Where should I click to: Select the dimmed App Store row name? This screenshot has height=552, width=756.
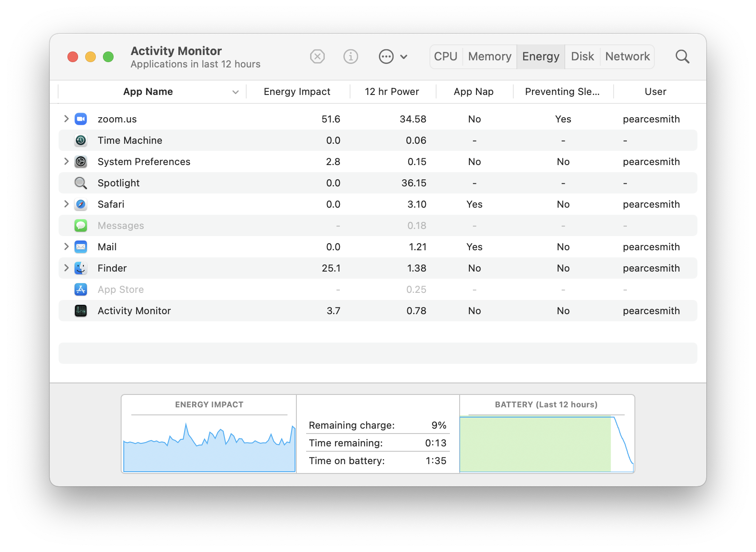(121, 289)
